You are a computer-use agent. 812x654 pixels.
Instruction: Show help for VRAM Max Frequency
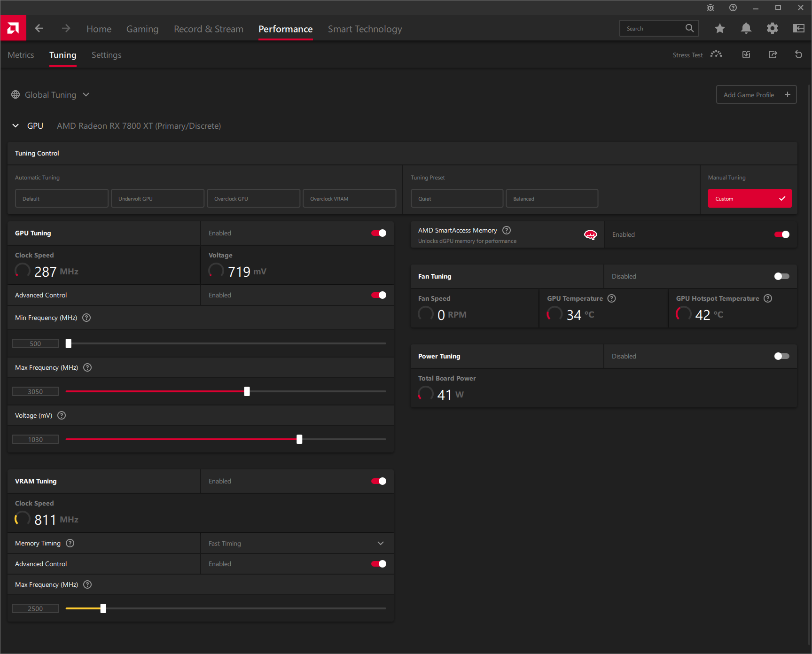click(x=87, y=584)
